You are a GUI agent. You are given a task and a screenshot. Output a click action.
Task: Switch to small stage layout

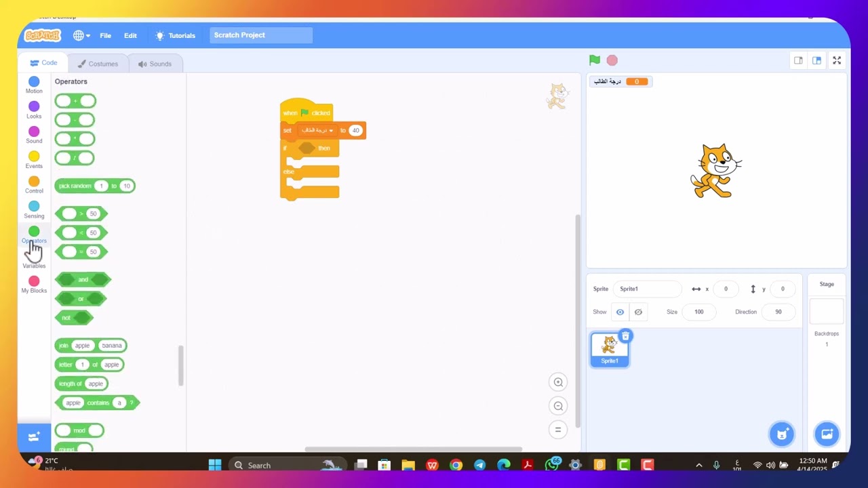point(798,60)
